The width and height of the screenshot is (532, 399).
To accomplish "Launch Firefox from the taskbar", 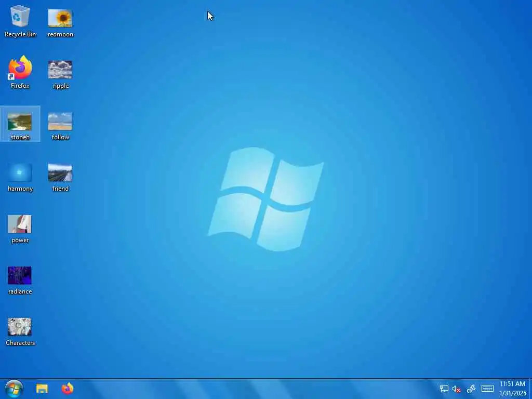I will (67, 389).
